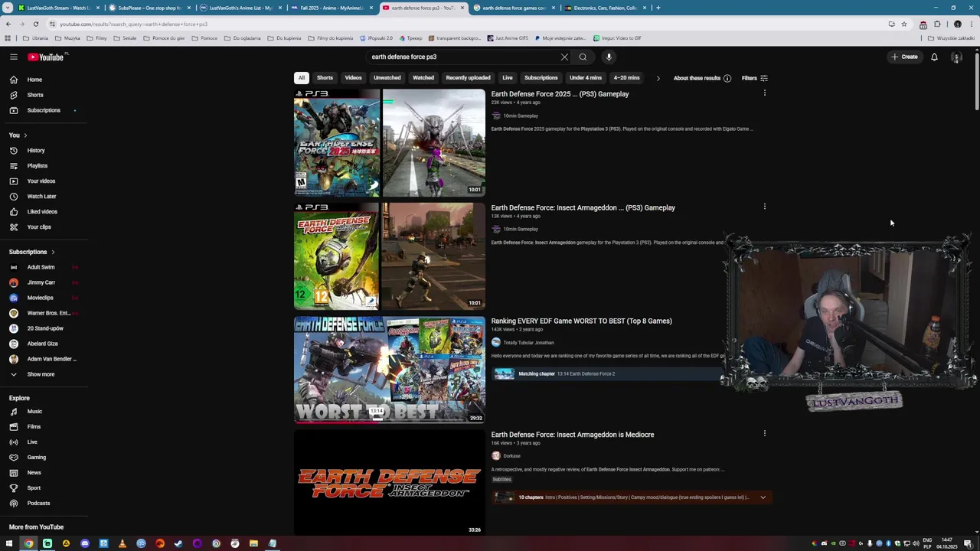Click the YouTube logo
Image resolution: width=980 pixels, height=551 pixels.
tap(46, 57)
